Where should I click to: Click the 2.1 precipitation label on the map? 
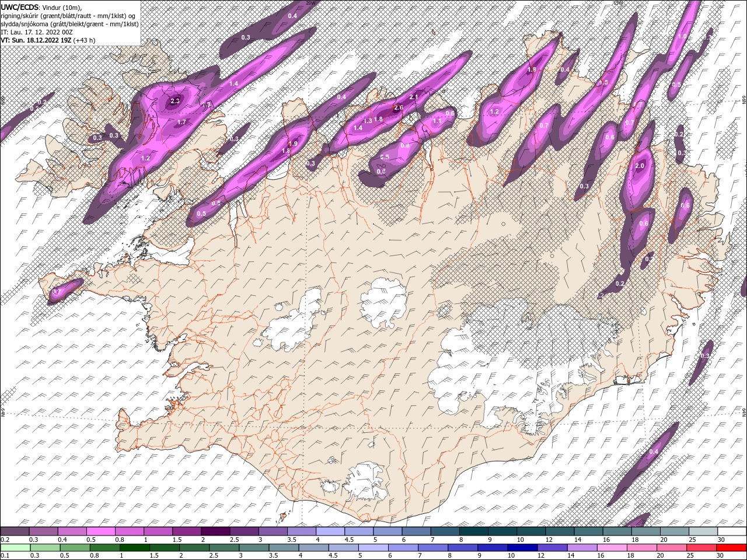click(414, 97)
